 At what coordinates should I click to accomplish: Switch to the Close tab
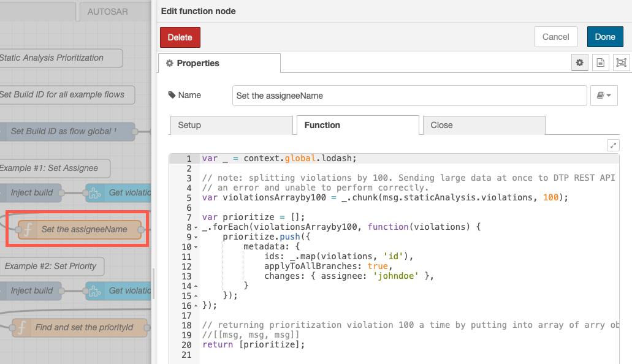coord(484,126)
